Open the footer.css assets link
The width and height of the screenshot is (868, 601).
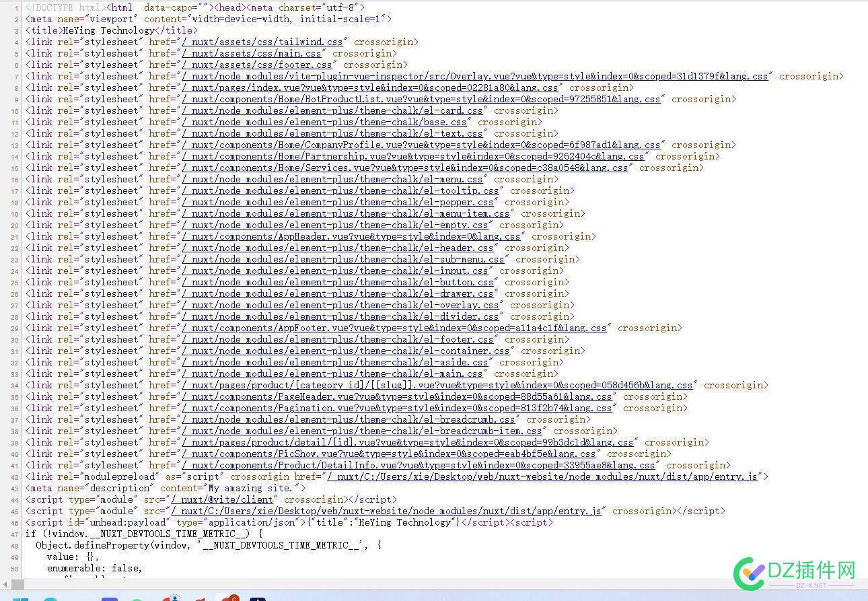coord(257,65)
